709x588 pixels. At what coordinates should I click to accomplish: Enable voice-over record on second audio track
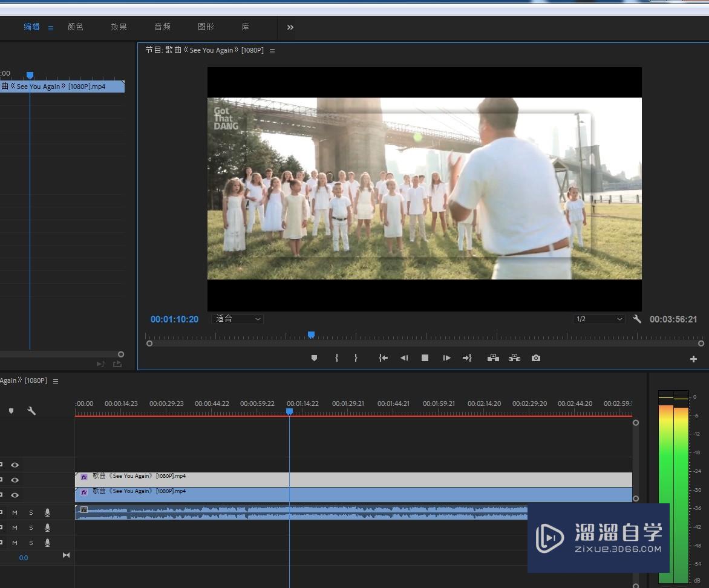pyautogui.click(x=47, y=528)
